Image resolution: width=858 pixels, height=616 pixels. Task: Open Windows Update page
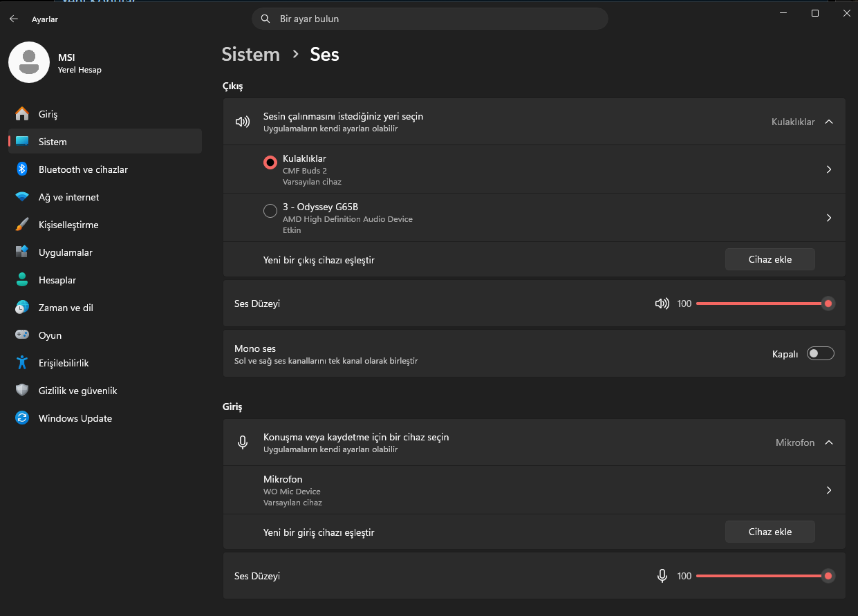click(105, 418)
